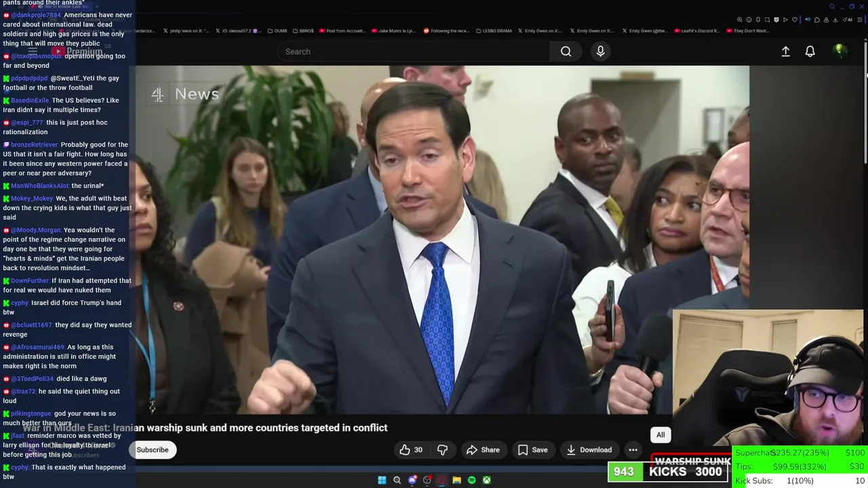Viewport: 868px width, 488px height.
Task: Open Opera GX browser taskbar icon
Action: tap(442, 481)
